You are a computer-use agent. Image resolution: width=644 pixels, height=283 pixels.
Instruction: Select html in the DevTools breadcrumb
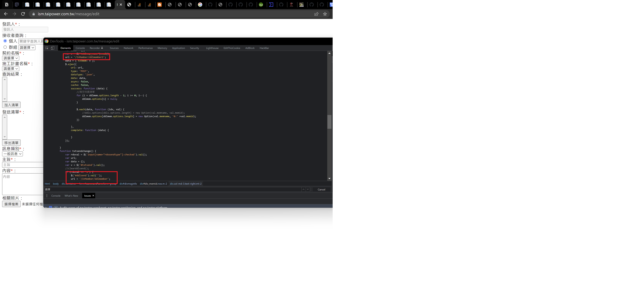click(47, 184)
